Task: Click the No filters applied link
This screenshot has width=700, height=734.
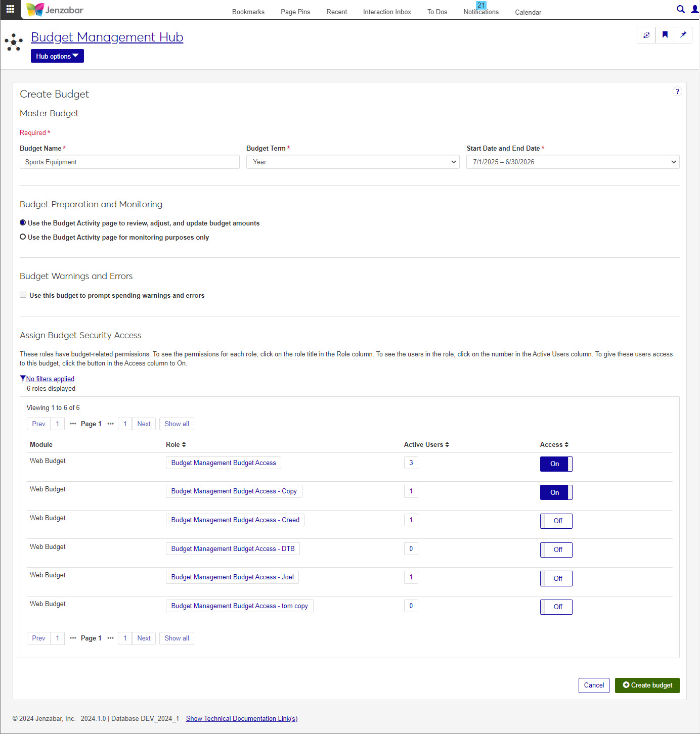Action: click(x=50, y=379)
